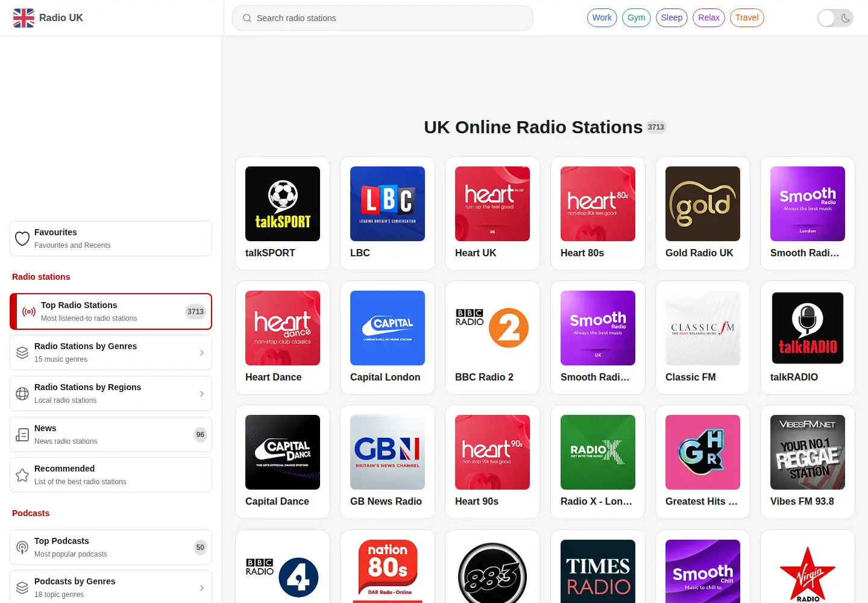
Task: Open the talkRADIO station logo
Action: click(808, 328)
